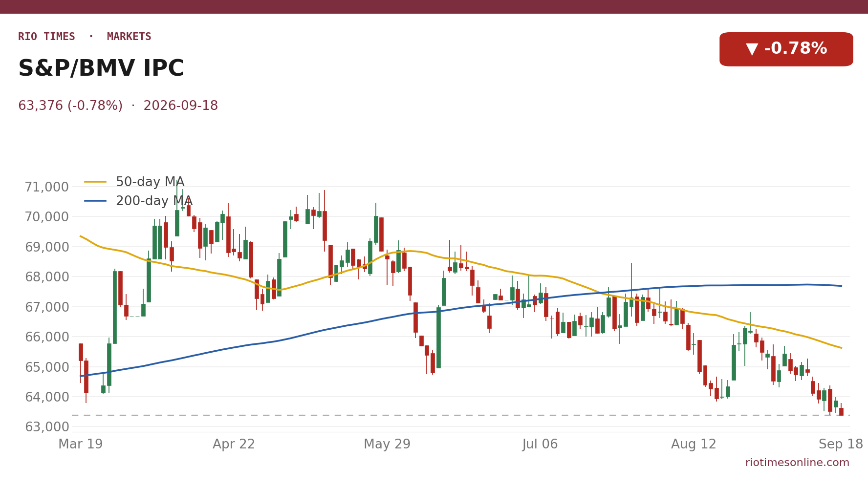Click the 50-day MA legend label

150,182
